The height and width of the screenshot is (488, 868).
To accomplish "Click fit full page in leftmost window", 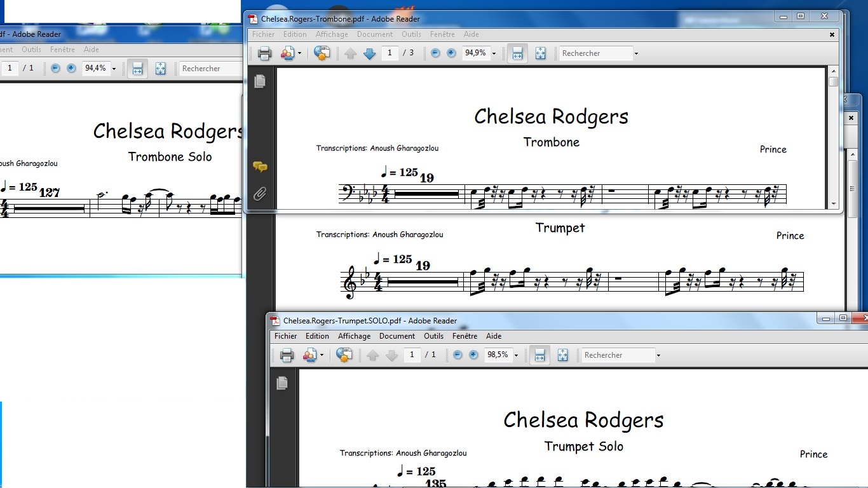I will pos(160,69).
